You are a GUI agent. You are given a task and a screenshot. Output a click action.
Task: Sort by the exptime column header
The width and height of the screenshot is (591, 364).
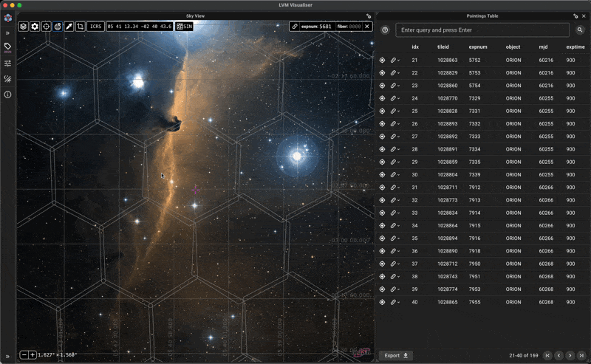tap(575, 47)
